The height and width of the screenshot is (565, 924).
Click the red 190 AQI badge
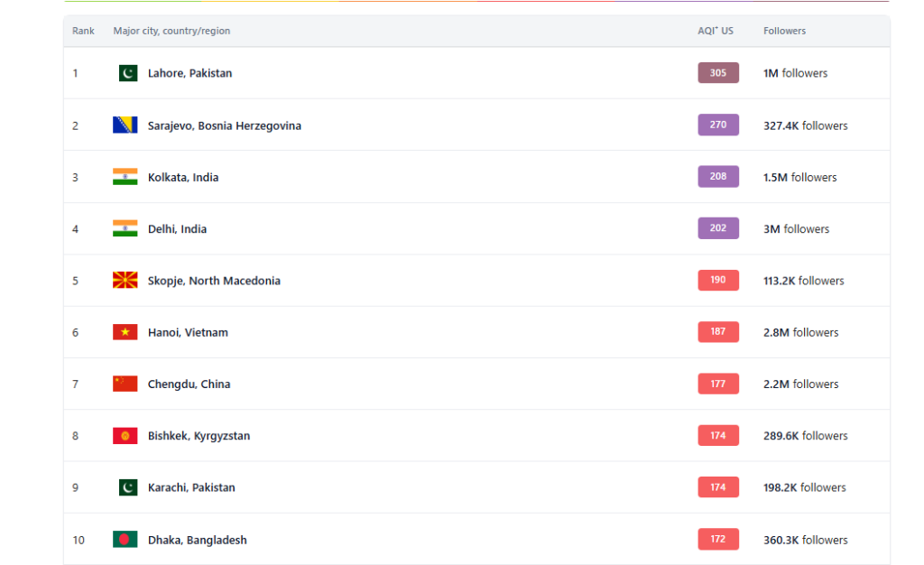pyautogui.click(x=717, y=281)
